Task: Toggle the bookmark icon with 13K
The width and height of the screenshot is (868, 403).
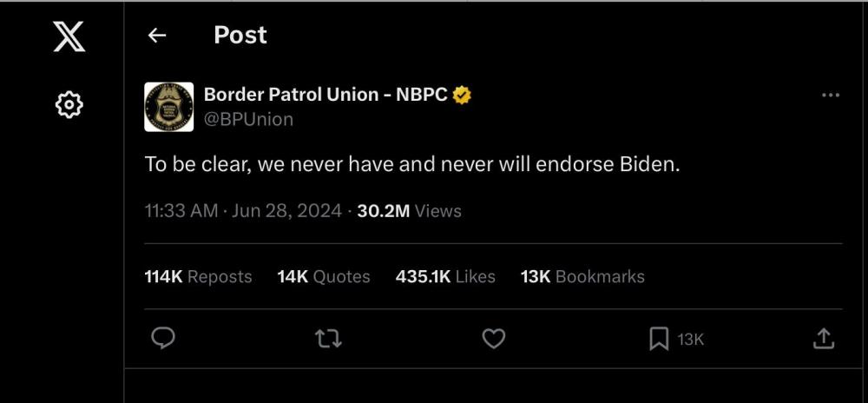Action: coord(660,339)
